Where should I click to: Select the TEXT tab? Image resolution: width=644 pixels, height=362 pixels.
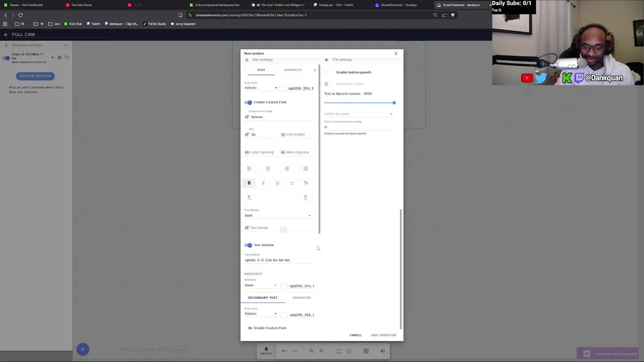[x=261, y=70]
